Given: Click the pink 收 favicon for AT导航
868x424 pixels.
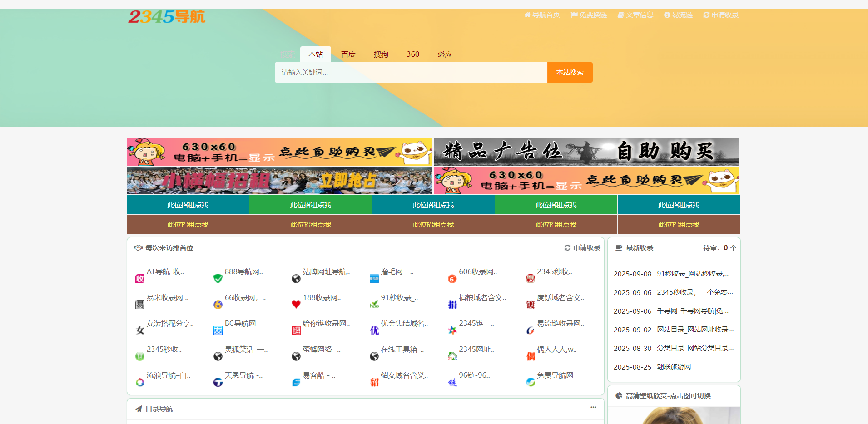Looking at the screenshot, I should click(140, 279).
